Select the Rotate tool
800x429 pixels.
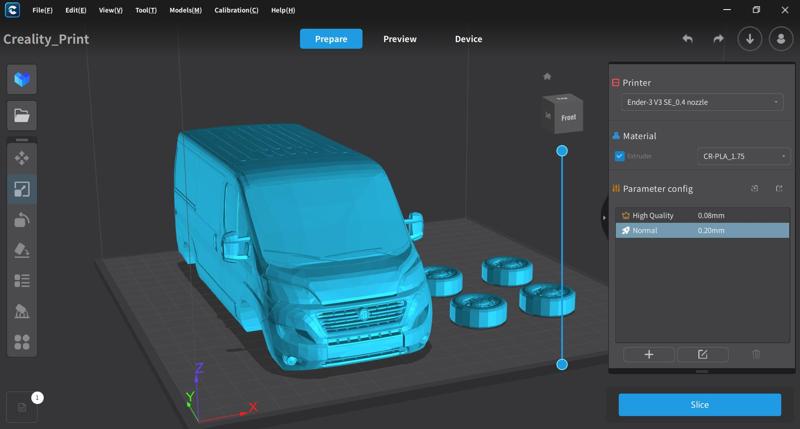(21, 220)
